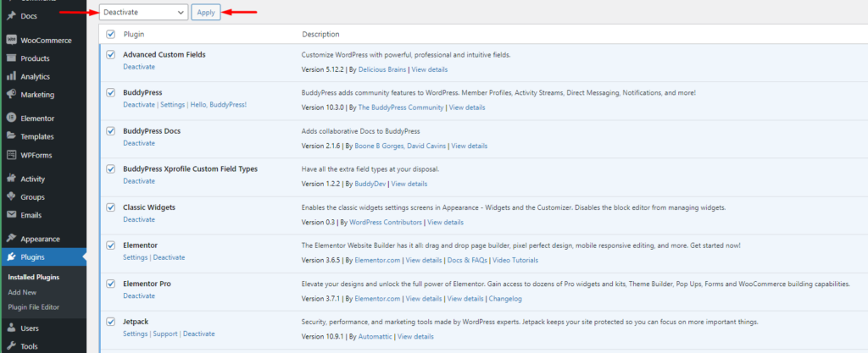Click the Templates folder icon
The width and height of the screenshot is (868, 353).
click(11, 136)
